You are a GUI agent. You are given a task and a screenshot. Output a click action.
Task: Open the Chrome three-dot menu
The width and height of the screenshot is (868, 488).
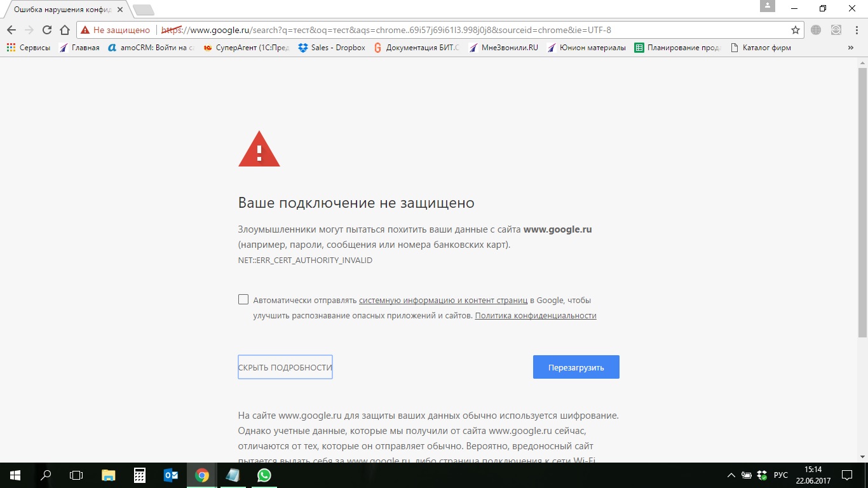coord(856,30)
